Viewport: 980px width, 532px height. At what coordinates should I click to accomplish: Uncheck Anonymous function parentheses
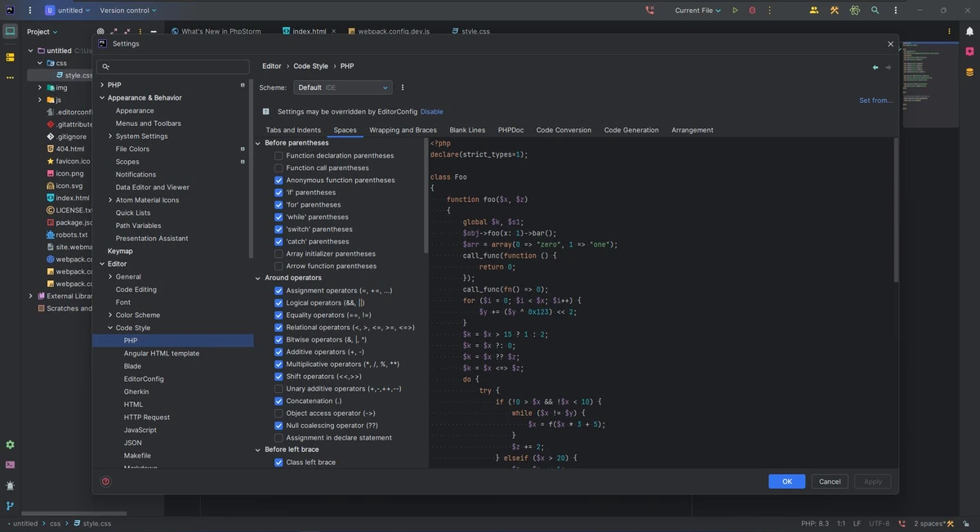(278, 180)
